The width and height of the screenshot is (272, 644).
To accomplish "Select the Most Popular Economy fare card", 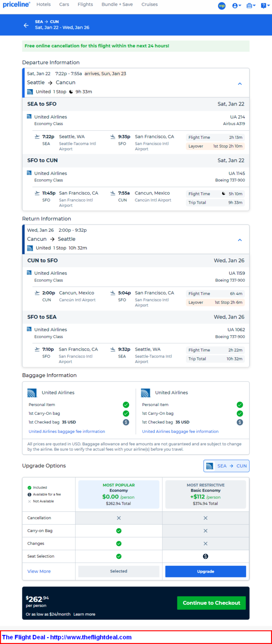I will pyautogui.click(x=119, y=494).
